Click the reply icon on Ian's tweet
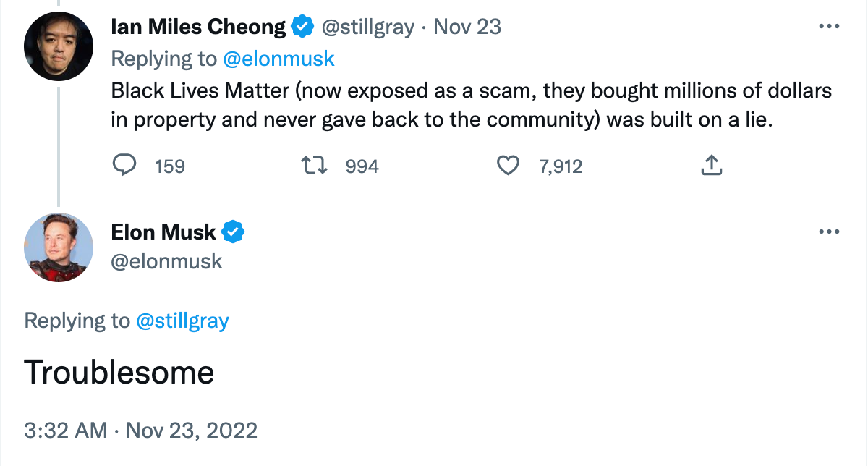This screenshot has height=466, width=868. [x=124, y=165]
